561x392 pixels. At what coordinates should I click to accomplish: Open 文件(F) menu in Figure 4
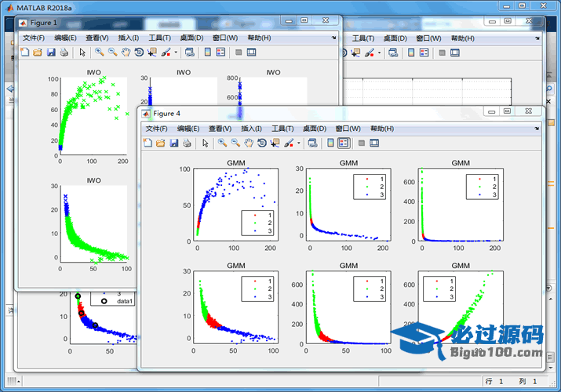tap(156, 129)
